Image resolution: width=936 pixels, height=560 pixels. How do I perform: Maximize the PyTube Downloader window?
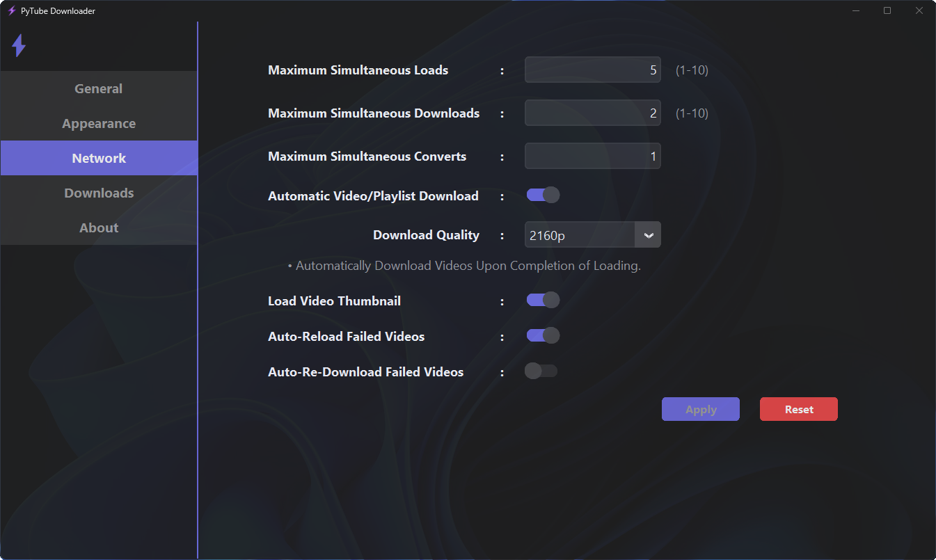coord(887,10)
